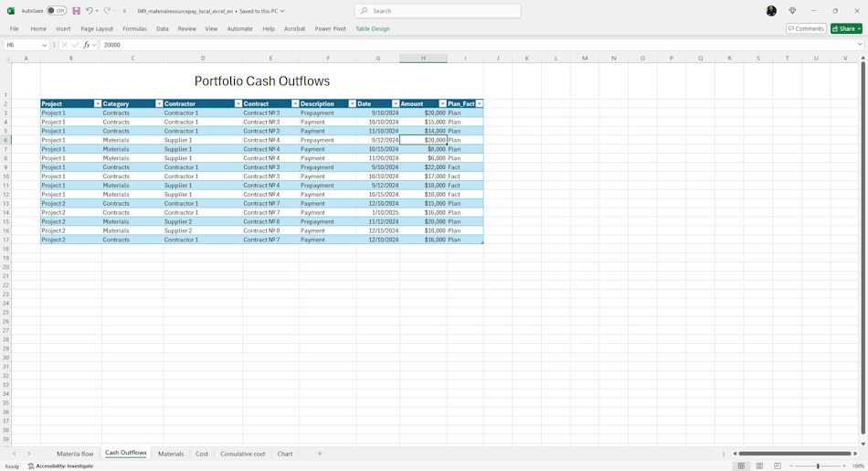
Task: Select the Supplier 2 cell in row 15
Action: pos(203,221)
